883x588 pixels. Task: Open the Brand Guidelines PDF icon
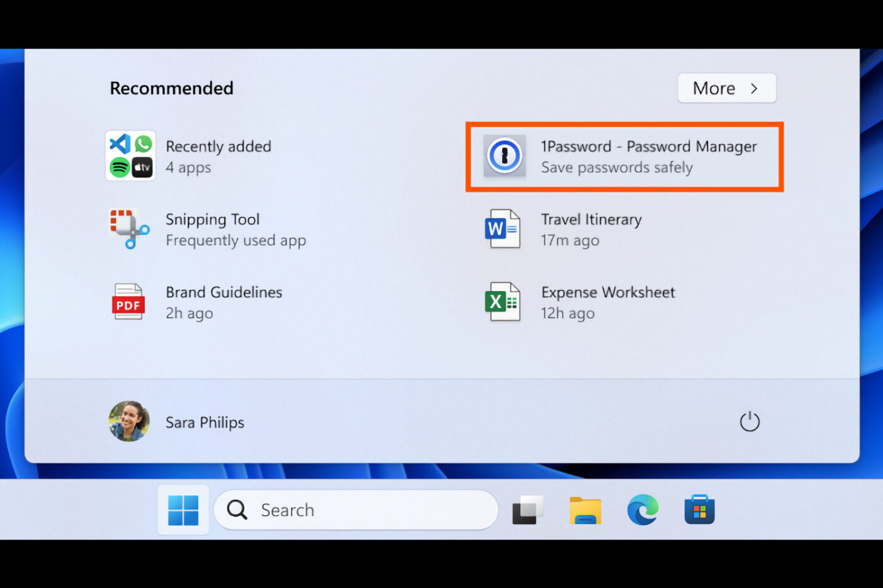(128, 302)
